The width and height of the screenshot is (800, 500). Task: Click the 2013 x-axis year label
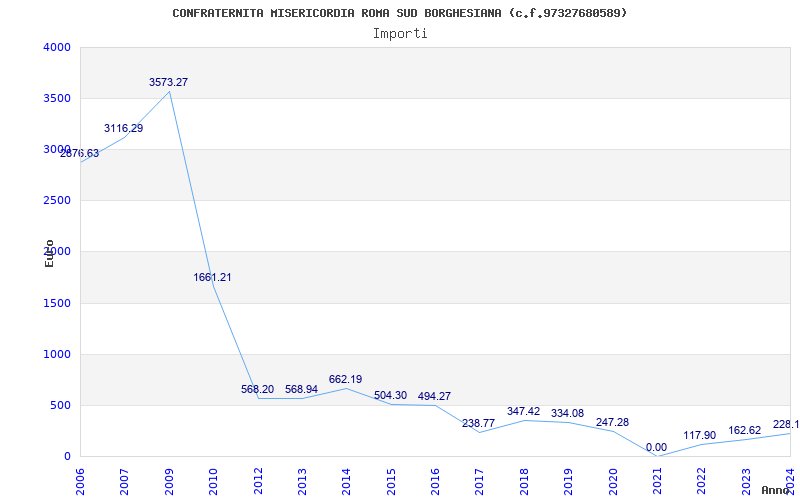pos(302,482)
